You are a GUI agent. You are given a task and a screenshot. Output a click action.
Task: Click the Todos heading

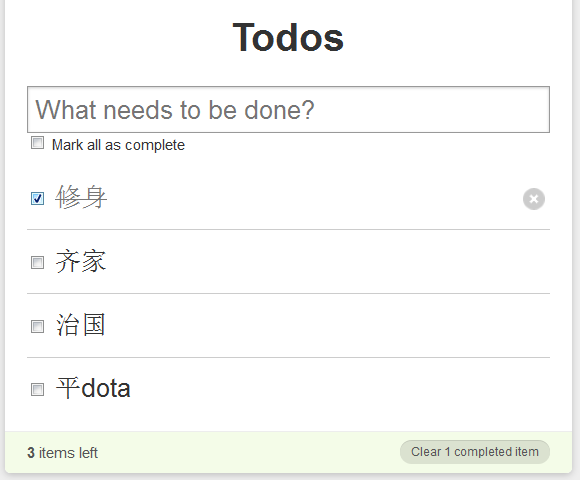tap(288, 37)
